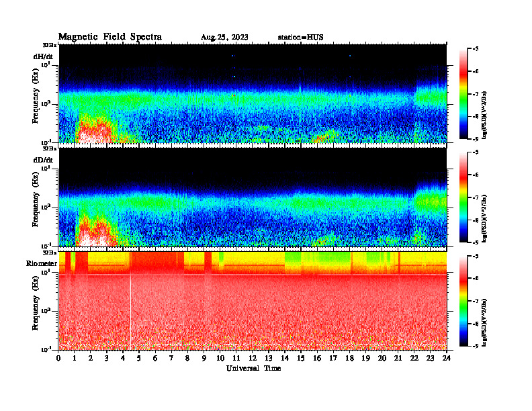
Task: Click hour 3 on the time axis
Action: [107, 358]
